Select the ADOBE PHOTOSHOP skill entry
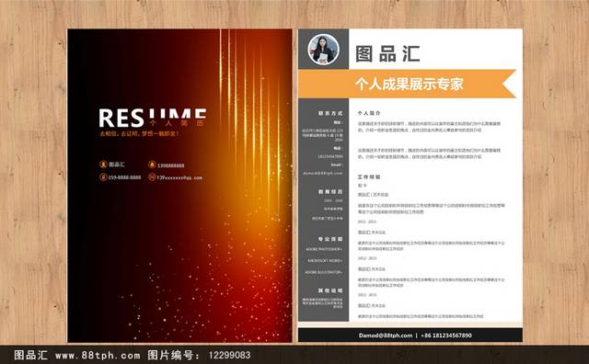 324,249
